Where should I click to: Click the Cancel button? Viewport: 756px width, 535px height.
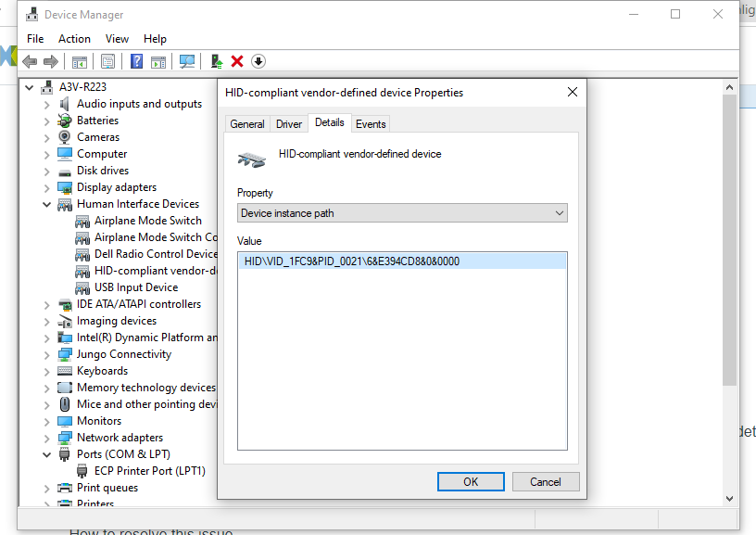click(546, 481)
